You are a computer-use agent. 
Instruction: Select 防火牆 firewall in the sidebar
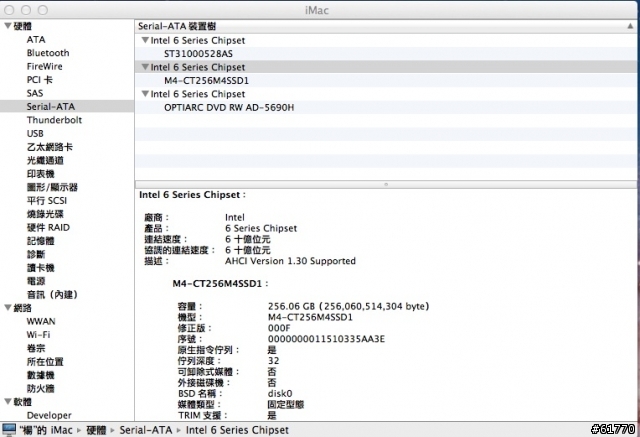(x=40, y=388)
